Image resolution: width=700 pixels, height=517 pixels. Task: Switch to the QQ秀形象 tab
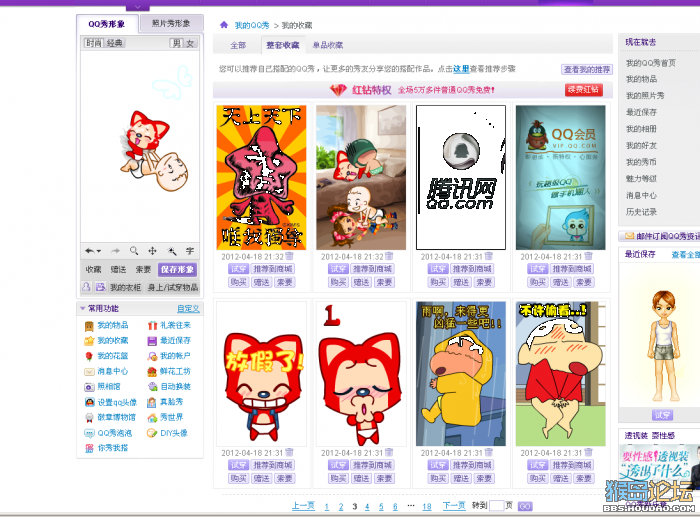(x=107, y=24)
